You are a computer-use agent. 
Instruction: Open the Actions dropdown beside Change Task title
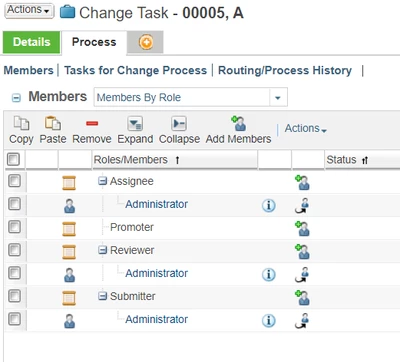[x=29, y=10]
